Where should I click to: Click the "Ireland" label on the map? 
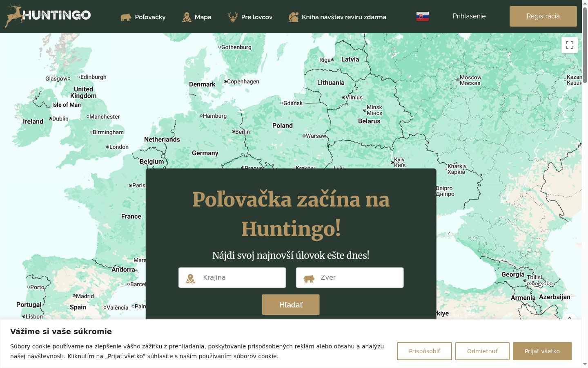click(x=33, y=121)
